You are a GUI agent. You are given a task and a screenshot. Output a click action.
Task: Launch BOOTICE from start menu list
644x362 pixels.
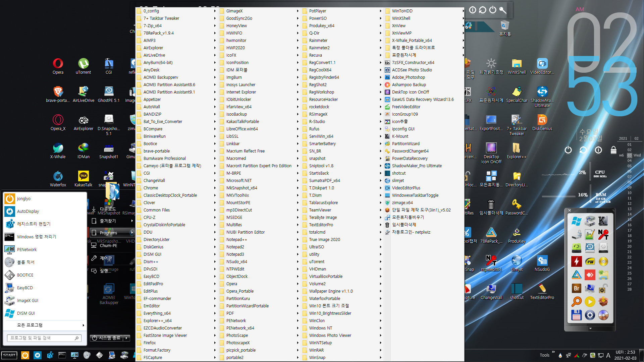[45, 275]
